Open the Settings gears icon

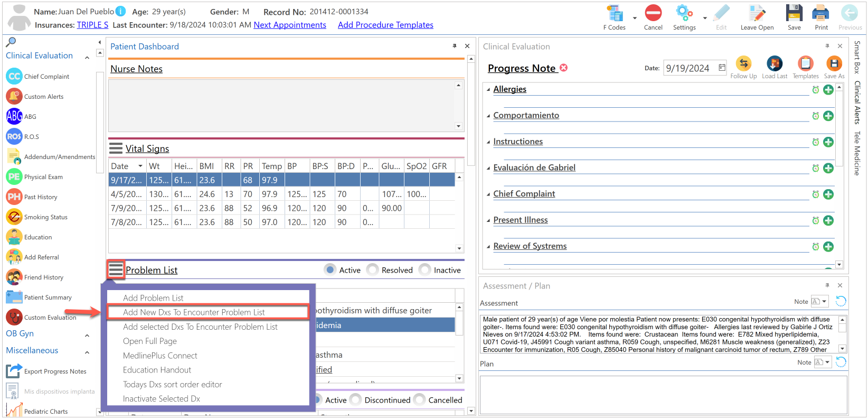click(684, 13)
